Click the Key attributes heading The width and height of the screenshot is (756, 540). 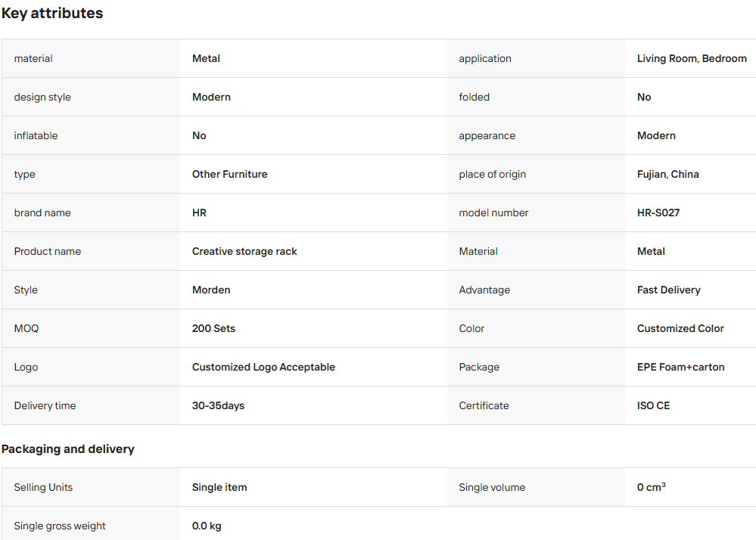point(52,13)
